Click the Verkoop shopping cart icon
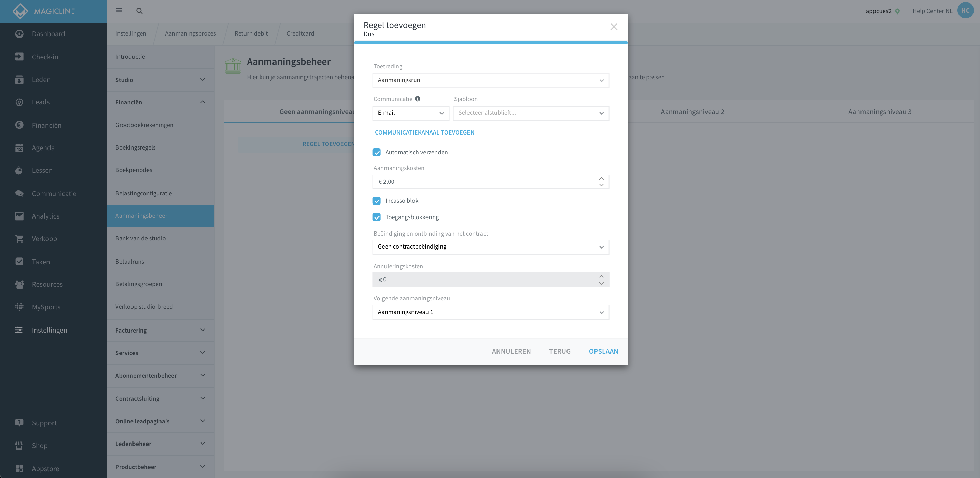 pos(19,239)
